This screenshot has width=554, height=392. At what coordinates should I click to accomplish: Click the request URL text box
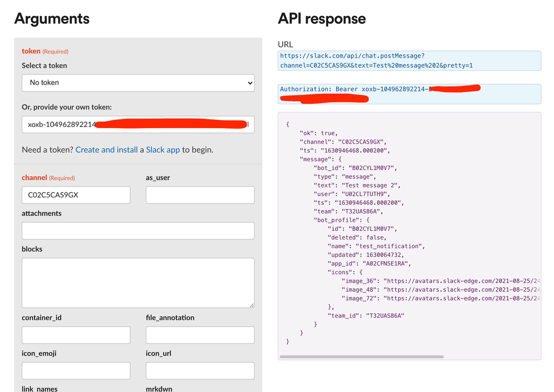click(x=409, y=61)
